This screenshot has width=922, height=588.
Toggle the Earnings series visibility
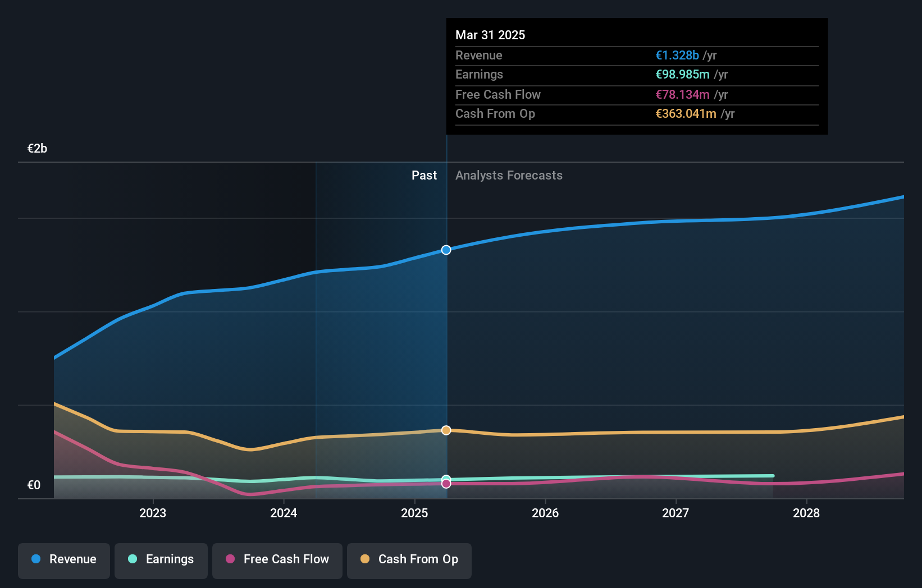[x=161, y=559]
